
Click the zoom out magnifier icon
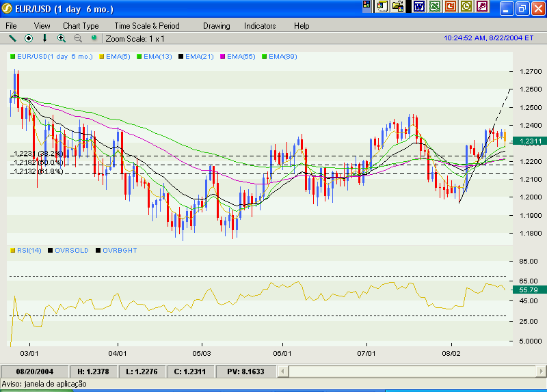pyautogui.click(x=78, y=38)
